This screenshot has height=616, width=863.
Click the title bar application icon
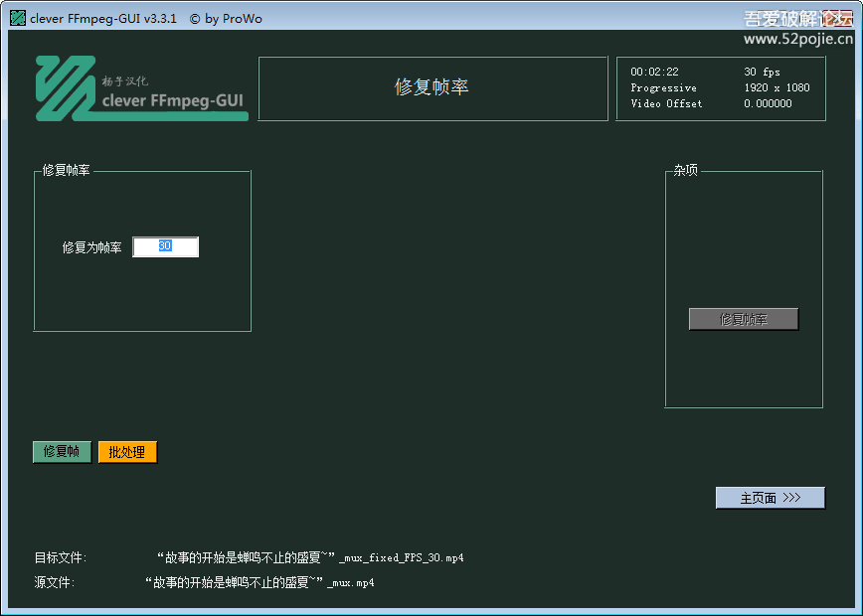point(18,18)
